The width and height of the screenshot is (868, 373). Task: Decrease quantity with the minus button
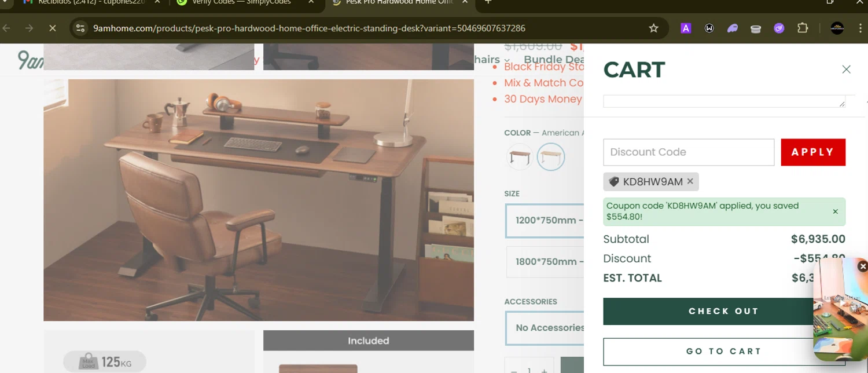pyautogui.click(x=514, y=370)
